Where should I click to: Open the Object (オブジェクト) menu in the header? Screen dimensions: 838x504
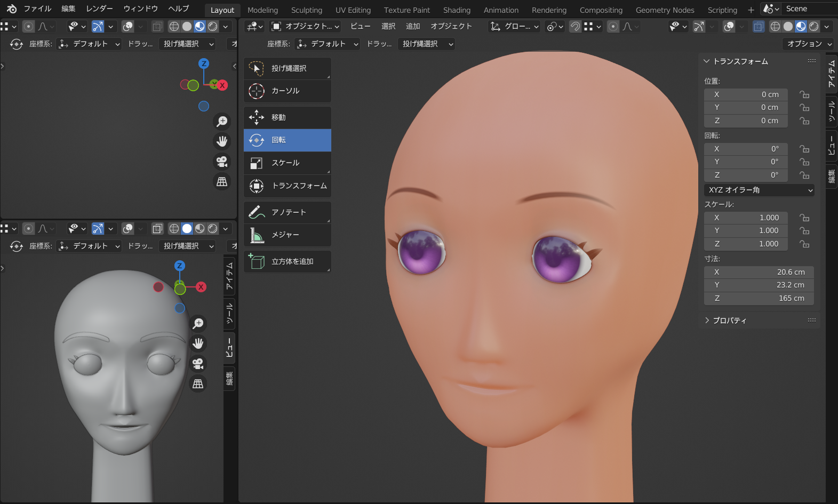coord(451,26)
